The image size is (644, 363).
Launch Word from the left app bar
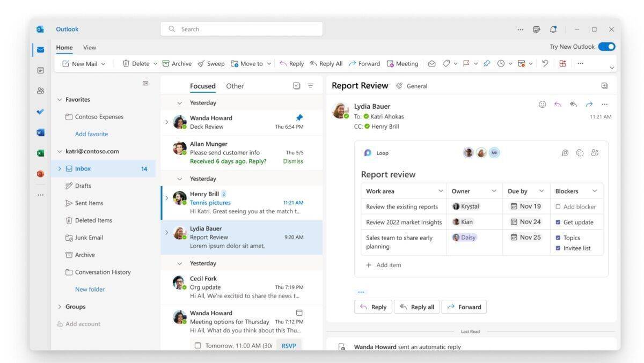click(40, 132)
